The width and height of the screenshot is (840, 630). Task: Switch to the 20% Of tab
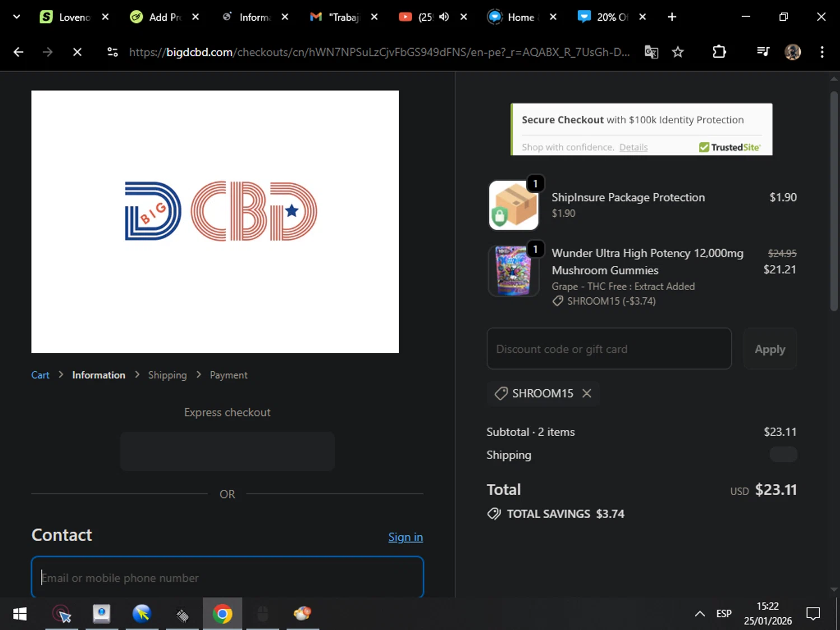604,17
